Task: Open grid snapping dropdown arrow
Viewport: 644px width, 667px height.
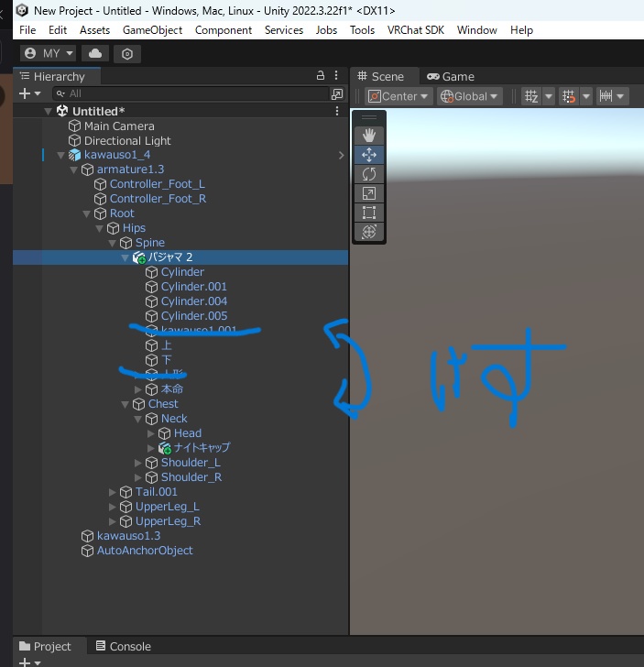Action: [x=586, y=96]
